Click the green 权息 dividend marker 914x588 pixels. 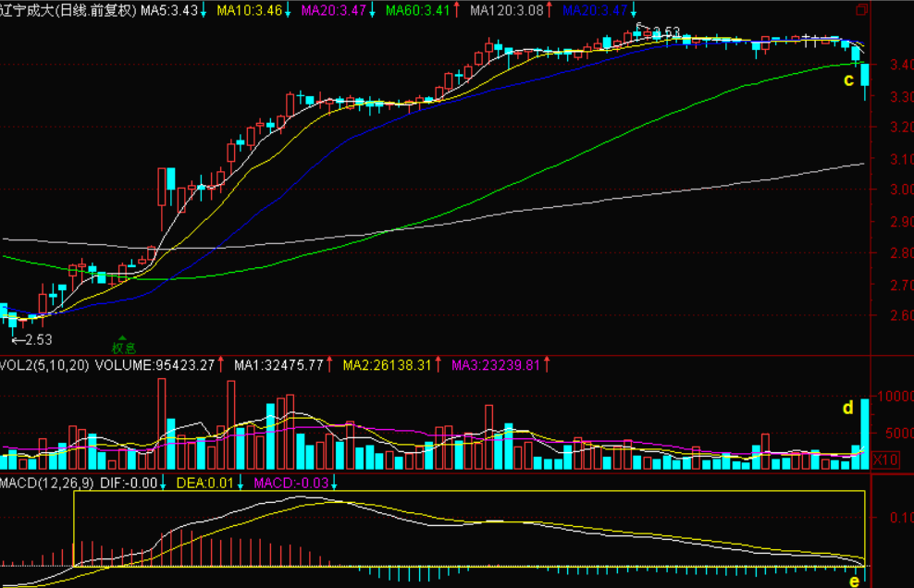pyautogui.click(x=124, y=347)
